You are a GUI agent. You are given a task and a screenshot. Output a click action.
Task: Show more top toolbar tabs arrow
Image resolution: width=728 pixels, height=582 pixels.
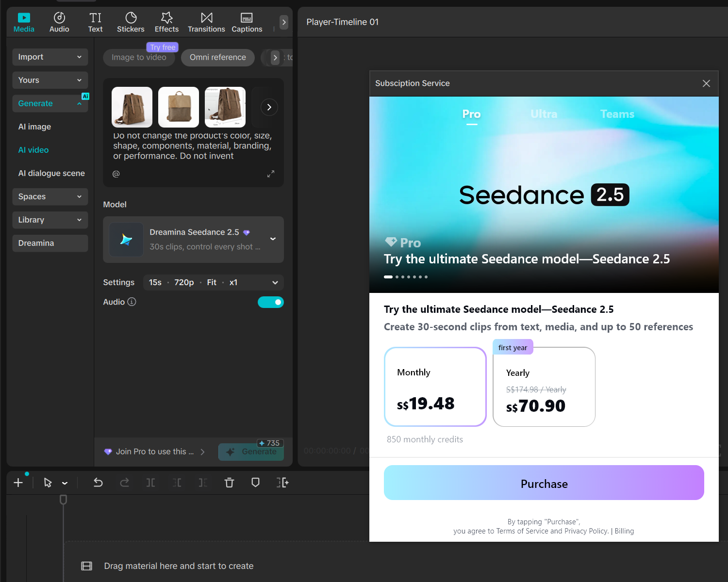pyautogui.click(x=284, y=22)
